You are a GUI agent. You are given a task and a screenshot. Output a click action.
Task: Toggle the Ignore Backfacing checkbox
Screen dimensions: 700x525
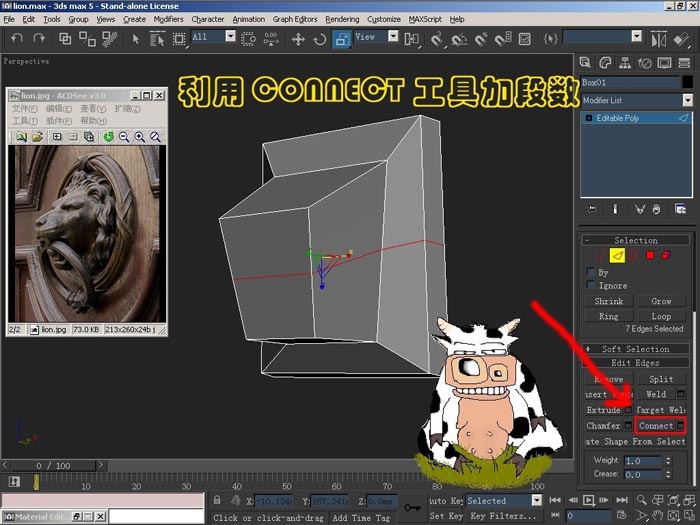tap(591, 284)
